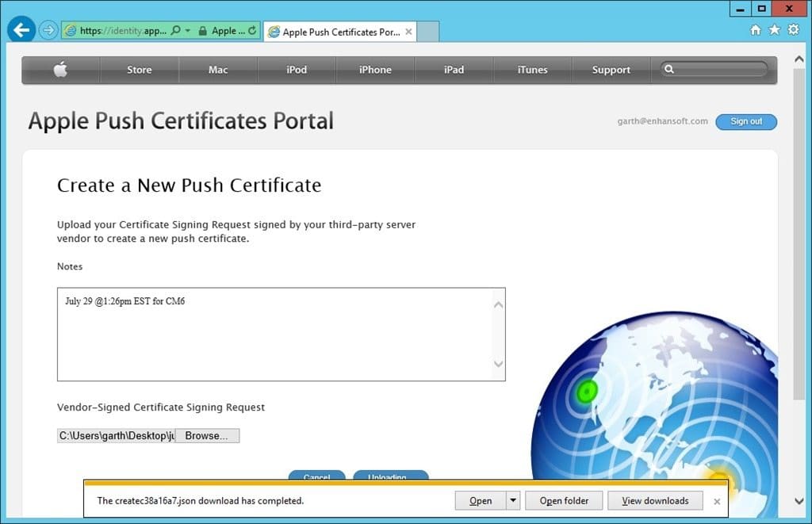
Task: Click the search magnifier in address bar
Action: [175, 30]
